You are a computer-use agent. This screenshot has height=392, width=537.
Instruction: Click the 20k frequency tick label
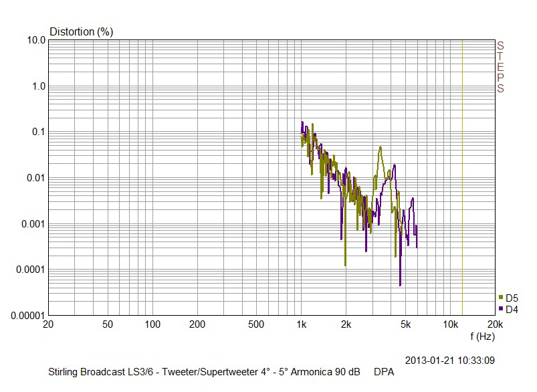click(496, 324)
